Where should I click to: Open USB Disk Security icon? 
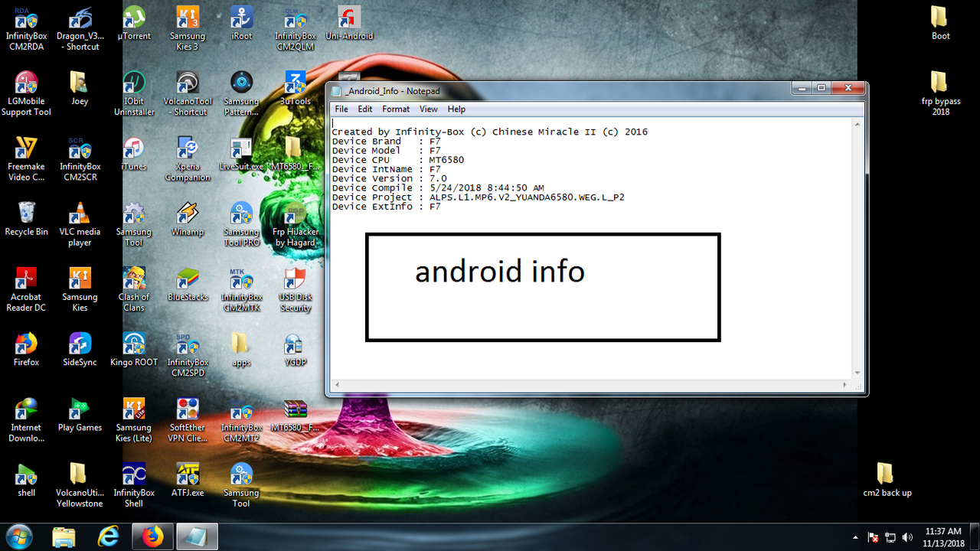(x=296, y=289)
